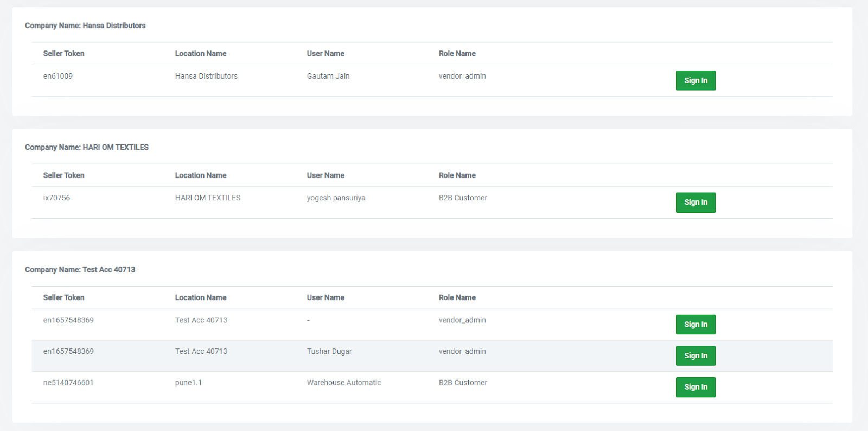The width and height of the screenshot is (868, 431).
Task: Select seller token ix70756
Action: pyautogui.click(x=56, y=198)
